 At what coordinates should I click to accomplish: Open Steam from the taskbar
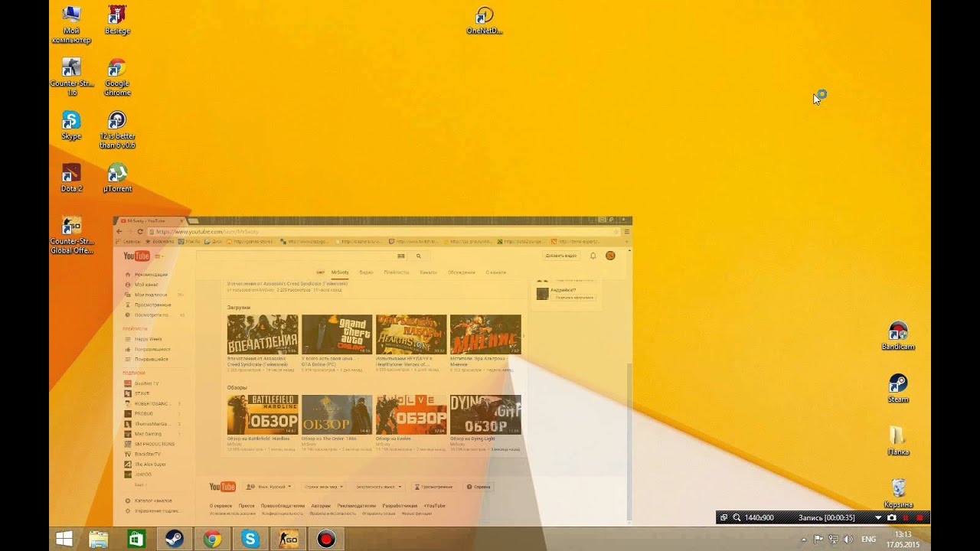[x=174, y=539]
